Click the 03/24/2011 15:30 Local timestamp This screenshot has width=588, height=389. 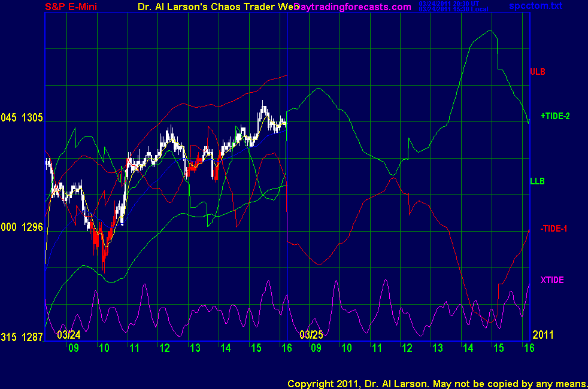tap(453, 10)
